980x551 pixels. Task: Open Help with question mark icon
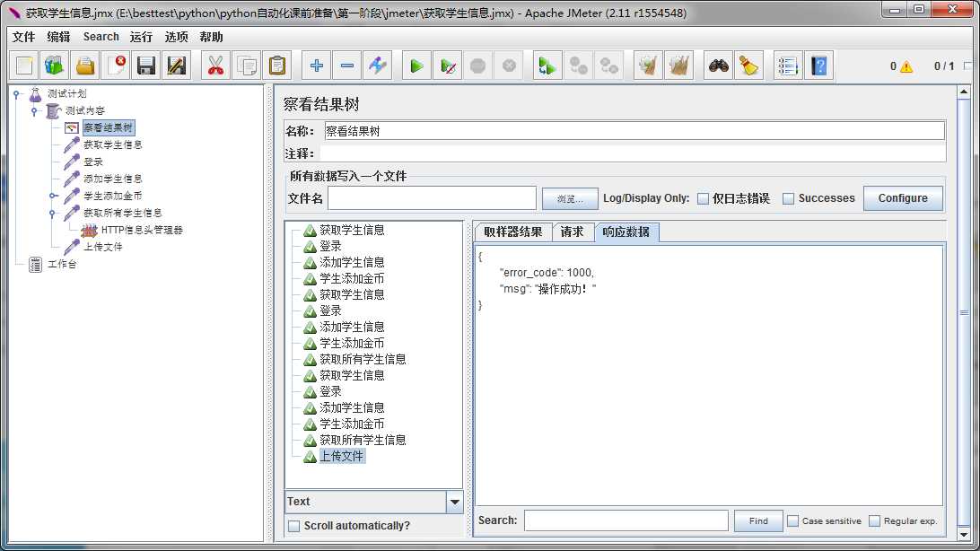coord(818,66)
